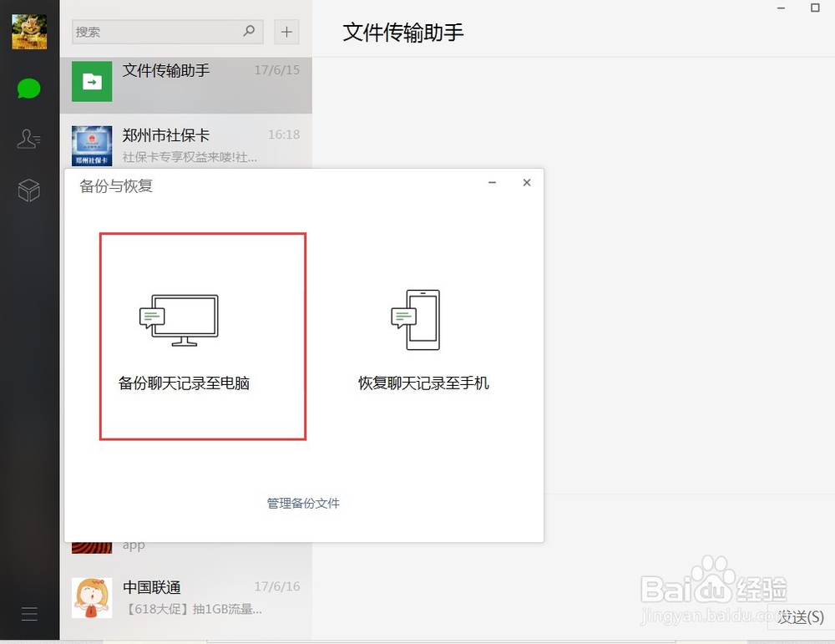Click the search magnifier icon
Screen dimensions: 835x644
(249, 31)
